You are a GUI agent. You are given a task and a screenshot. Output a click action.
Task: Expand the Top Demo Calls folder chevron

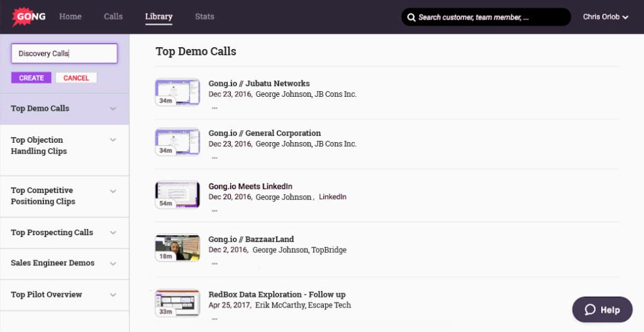coord(113,109)
